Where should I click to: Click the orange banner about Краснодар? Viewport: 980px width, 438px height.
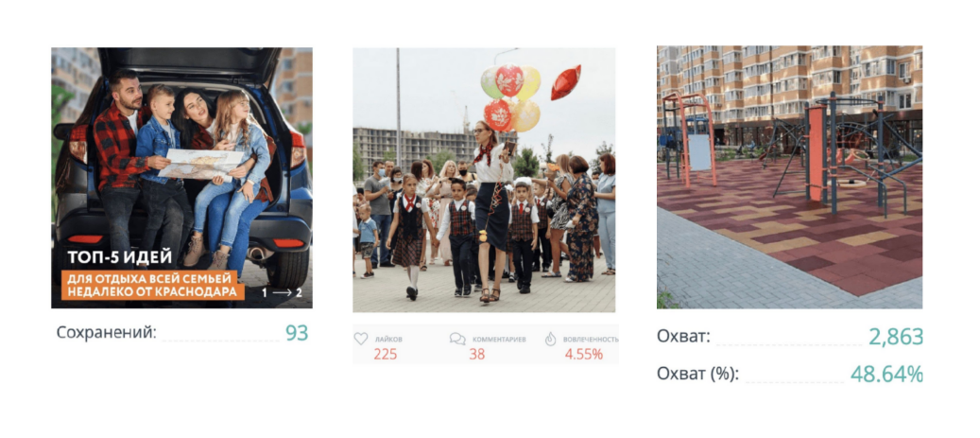tap(152, 285)
